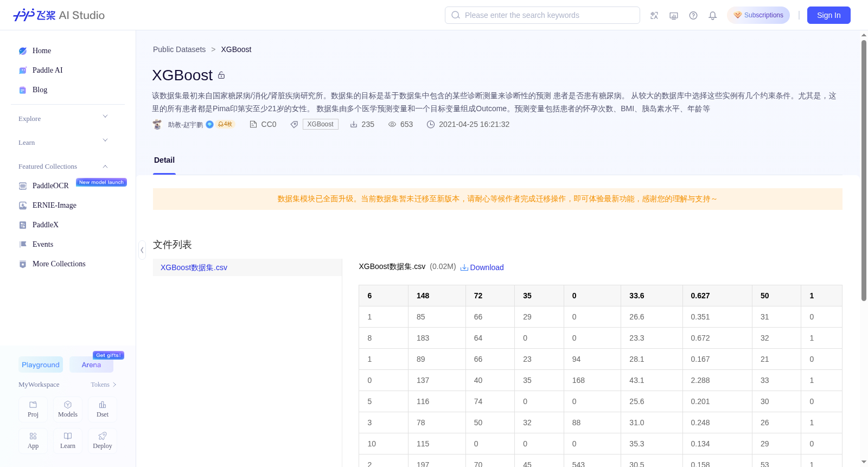Collapse the left sidebar with the arrow handle

coord(142,250)
